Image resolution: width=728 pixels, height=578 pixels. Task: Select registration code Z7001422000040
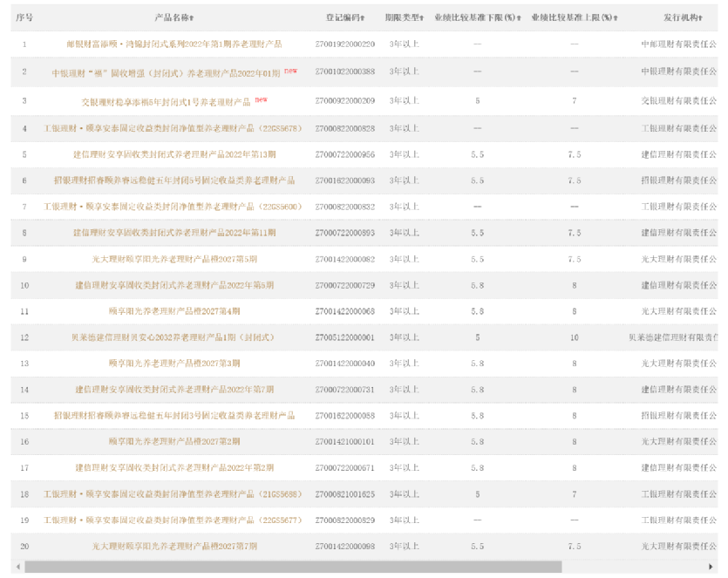coord(345,364)
